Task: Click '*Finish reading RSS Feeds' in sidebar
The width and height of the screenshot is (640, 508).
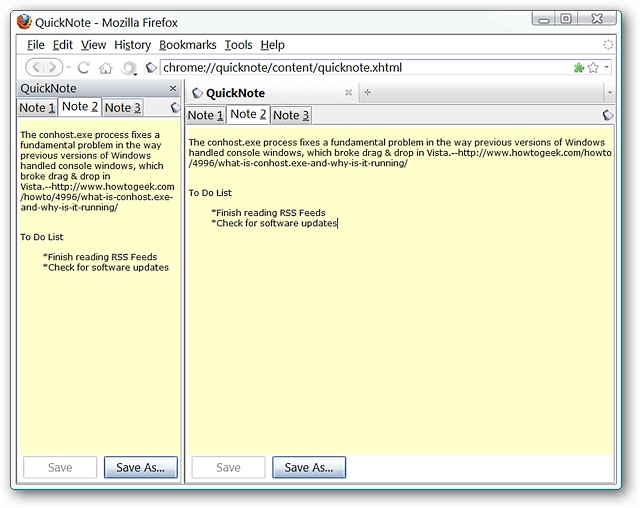Action: click(100, 257)
